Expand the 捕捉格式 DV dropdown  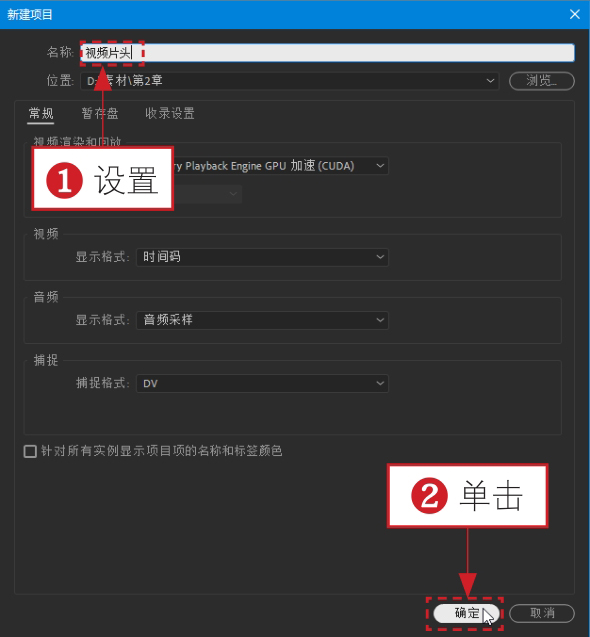coord(262,384)
